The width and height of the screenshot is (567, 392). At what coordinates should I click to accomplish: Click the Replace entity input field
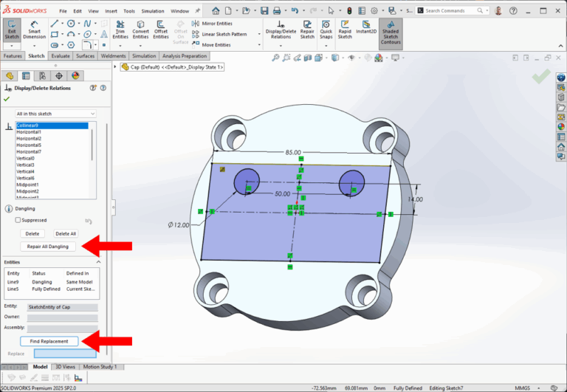point(65,354)
